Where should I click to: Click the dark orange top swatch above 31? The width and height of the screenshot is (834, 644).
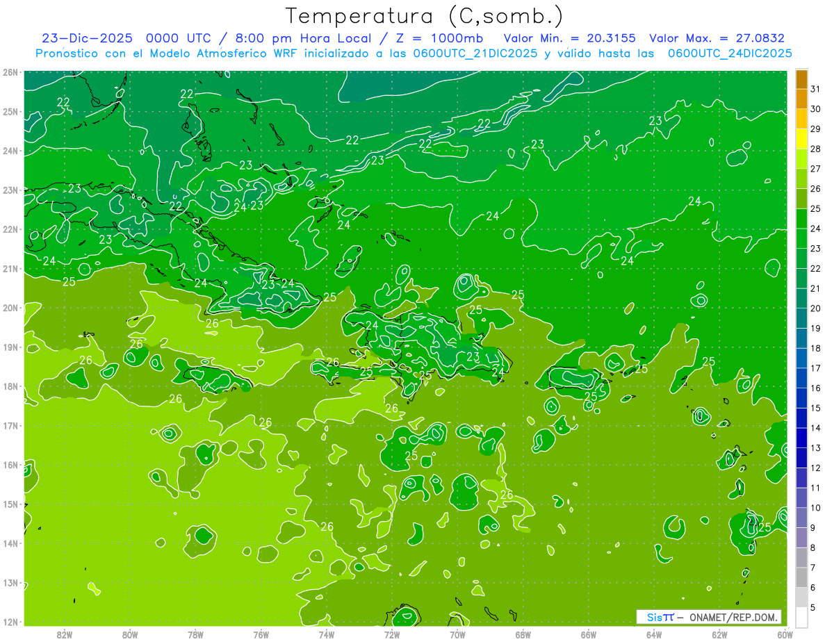click(802, 79)
